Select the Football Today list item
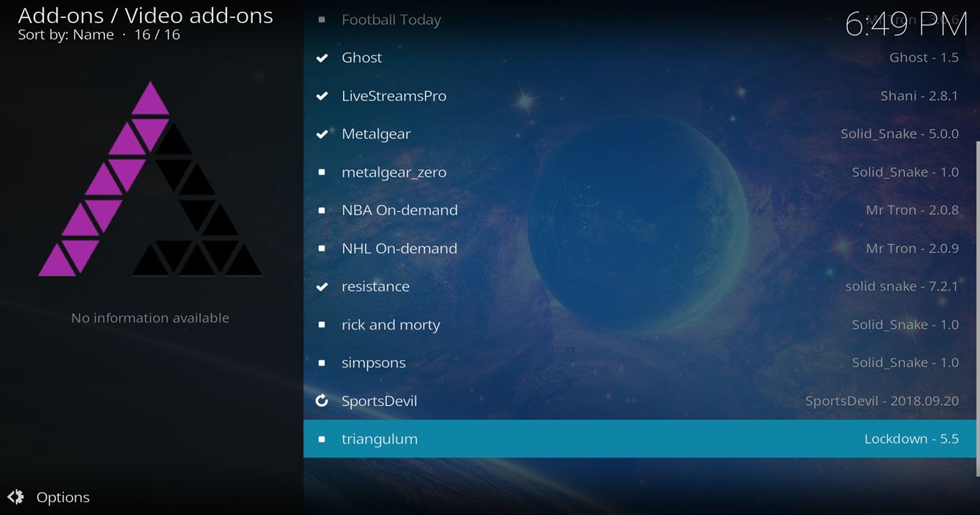The width and height of the screenshot is (980, 515). click(x=391, y=20)
